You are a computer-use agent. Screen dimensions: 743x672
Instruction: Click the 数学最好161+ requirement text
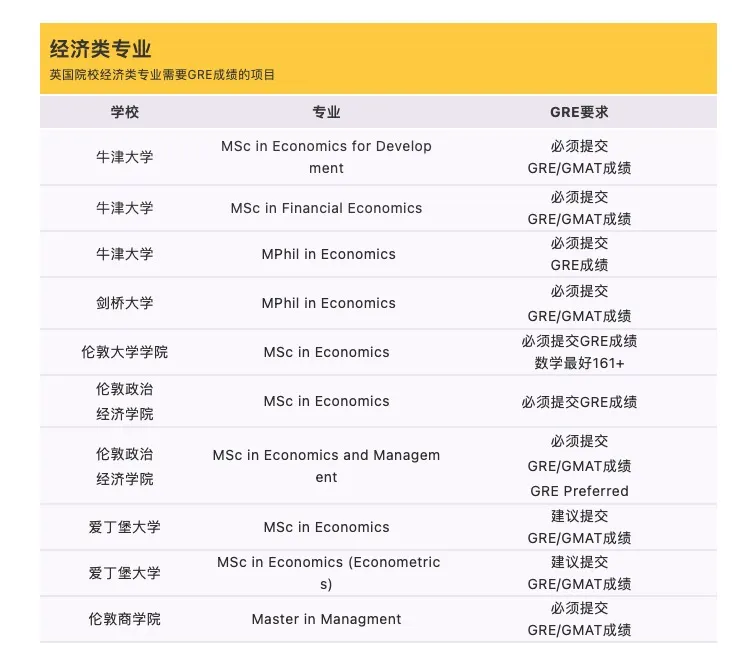579,363
